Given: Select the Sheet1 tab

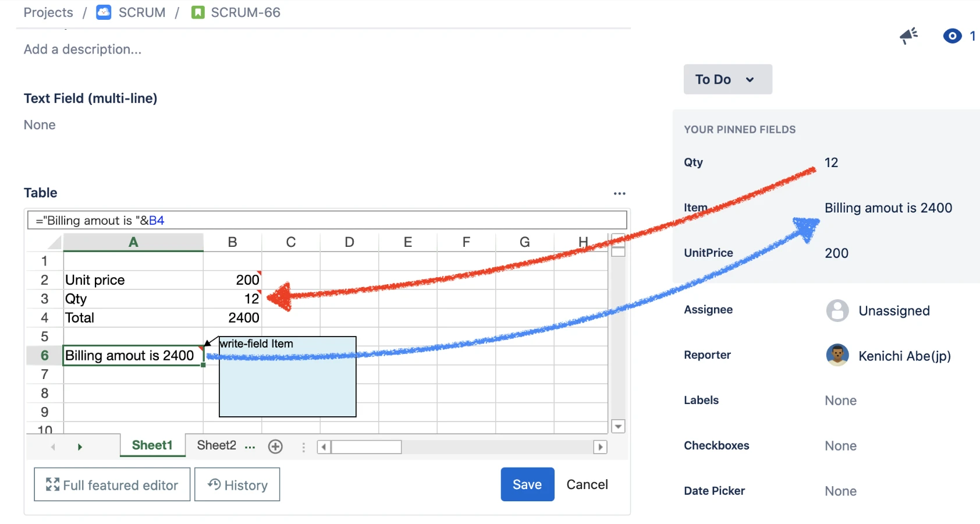Looking at the screenshot, I should point(152,445).
